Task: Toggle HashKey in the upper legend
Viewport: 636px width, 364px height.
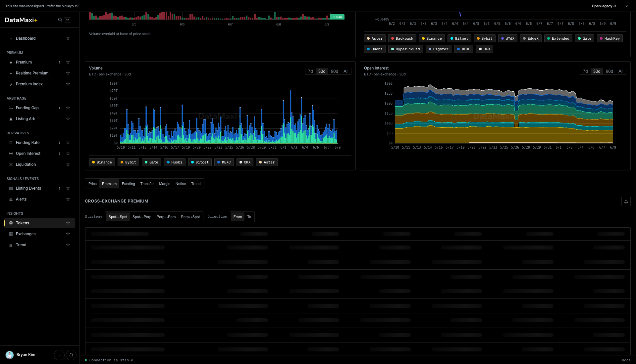Action: point(610,38)
